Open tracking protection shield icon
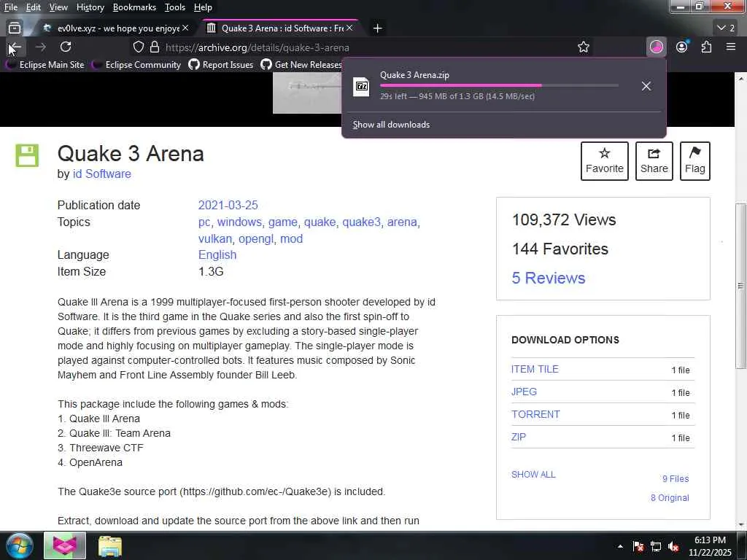This screenshot has height=560, width=747. click(138, 47)
